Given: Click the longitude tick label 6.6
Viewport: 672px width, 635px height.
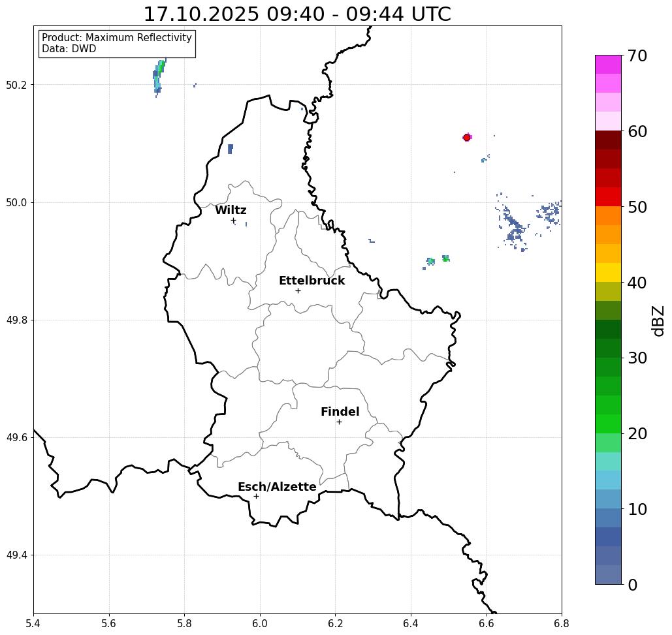Looking at the screenshot, I should tap(487, 623).
